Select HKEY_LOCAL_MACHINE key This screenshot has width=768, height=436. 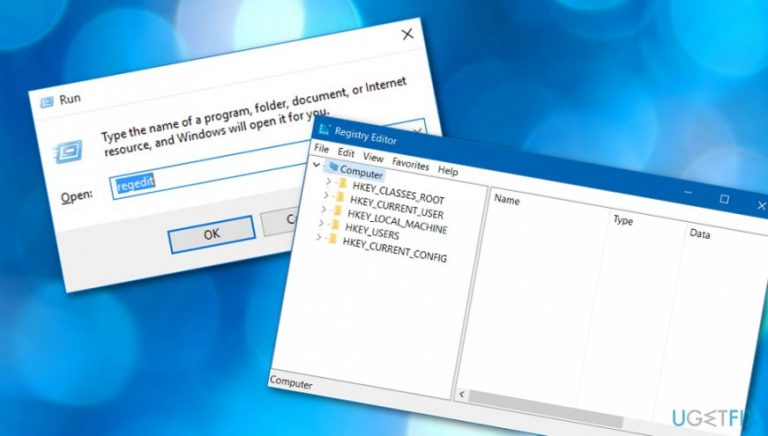click(x=397, y=221)
